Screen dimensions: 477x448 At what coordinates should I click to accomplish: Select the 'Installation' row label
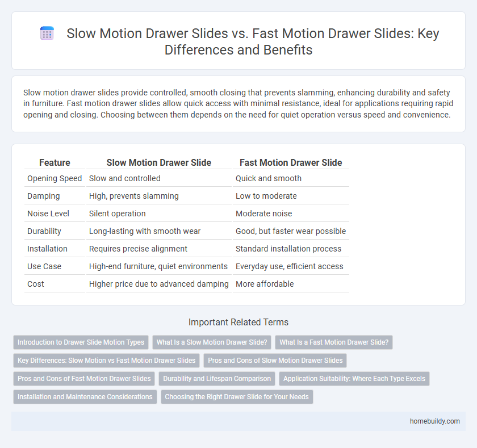[x=55, y=249]
